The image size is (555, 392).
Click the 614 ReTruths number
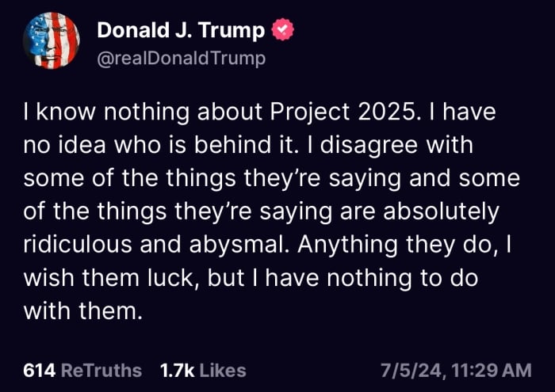point(37,370)
